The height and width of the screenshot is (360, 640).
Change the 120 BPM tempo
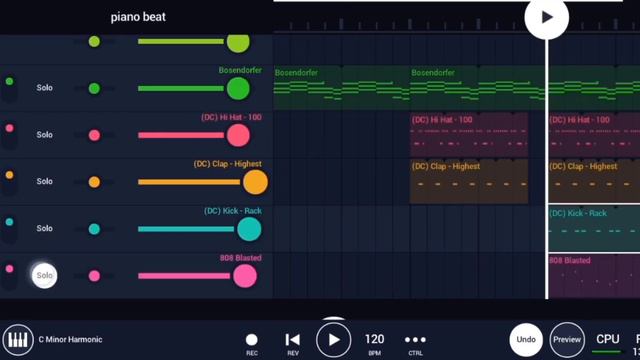374,344
